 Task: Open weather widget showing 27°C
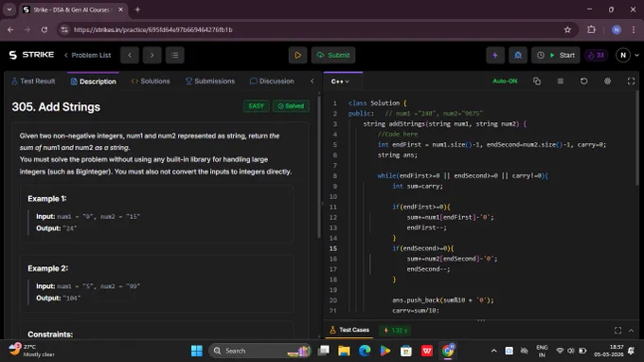coord(33,351)
